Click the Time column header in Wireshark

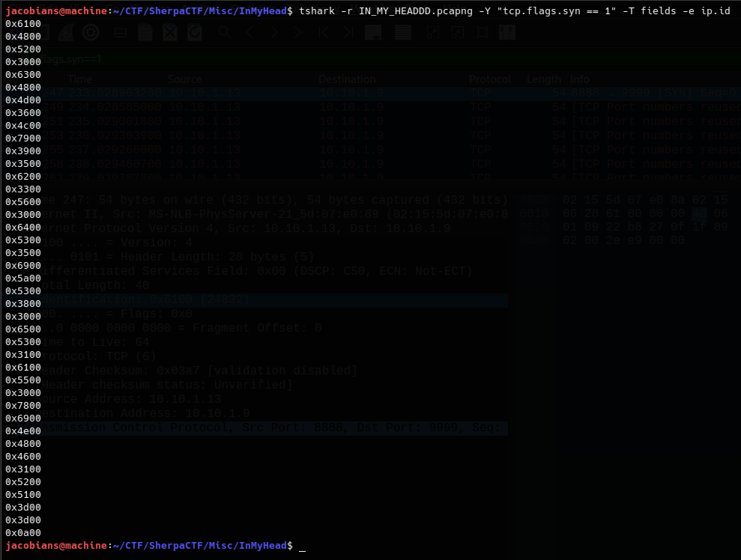tap(80, 79)
